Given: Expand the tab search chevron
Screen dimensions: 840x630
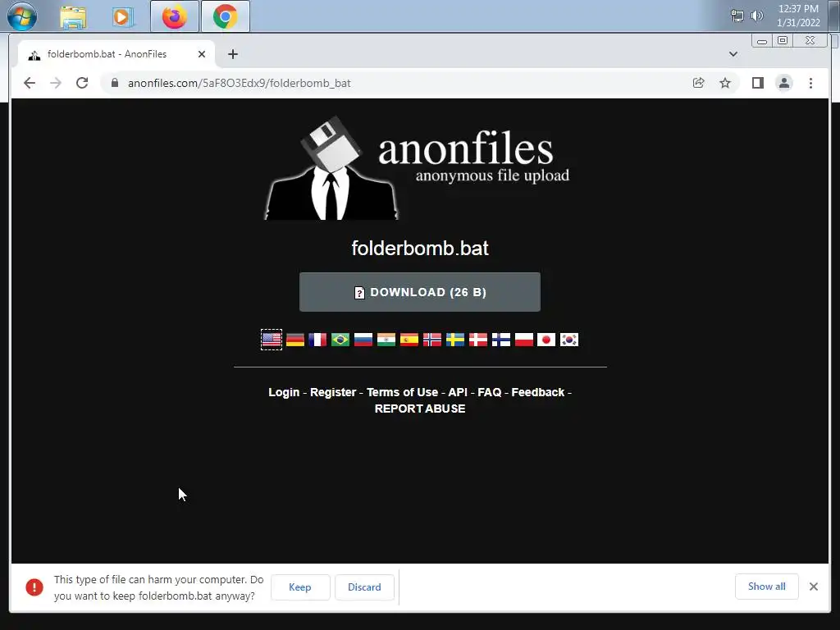Looking at the screenshot, I should pos(733,54).
